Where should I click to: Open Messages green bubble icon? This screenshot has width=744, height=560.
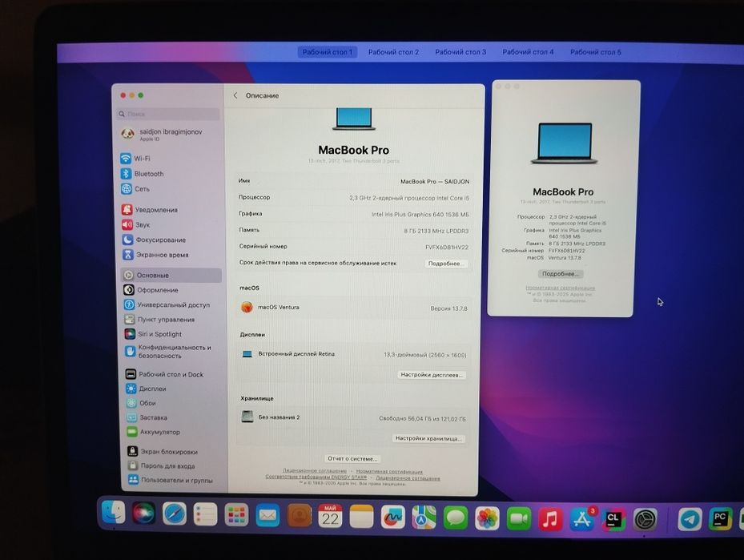click(x=456, y=518)
